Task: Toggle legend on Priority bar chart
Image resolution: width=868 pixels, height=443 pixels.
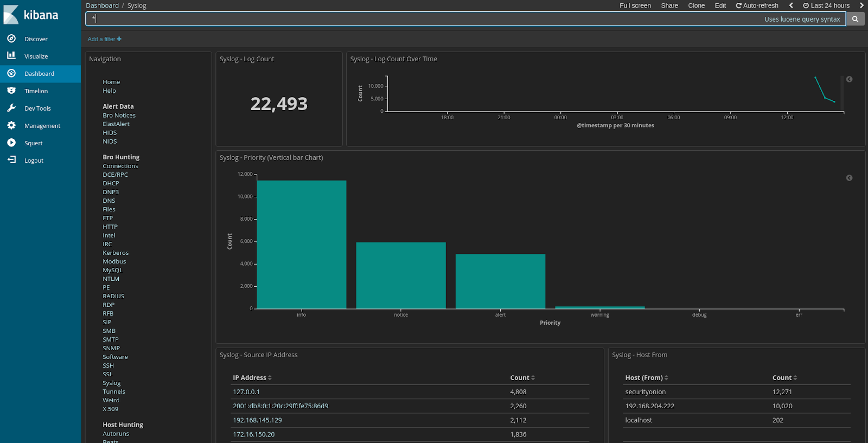Action: click(x=850, y=178)
